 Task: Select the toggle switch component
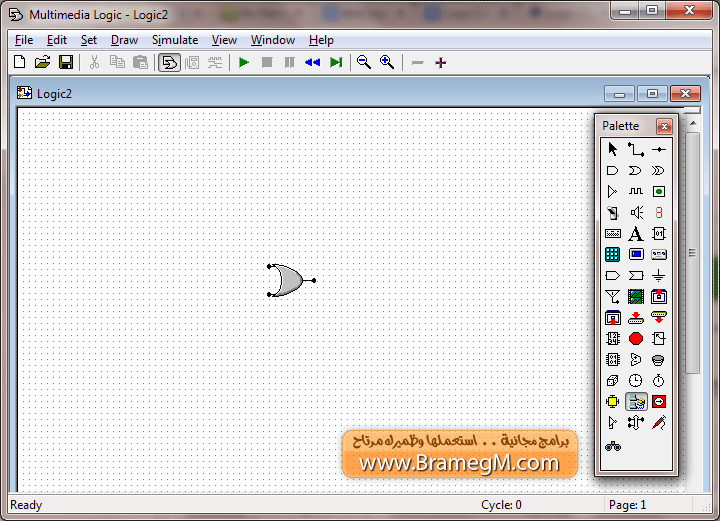pos(613,213)
